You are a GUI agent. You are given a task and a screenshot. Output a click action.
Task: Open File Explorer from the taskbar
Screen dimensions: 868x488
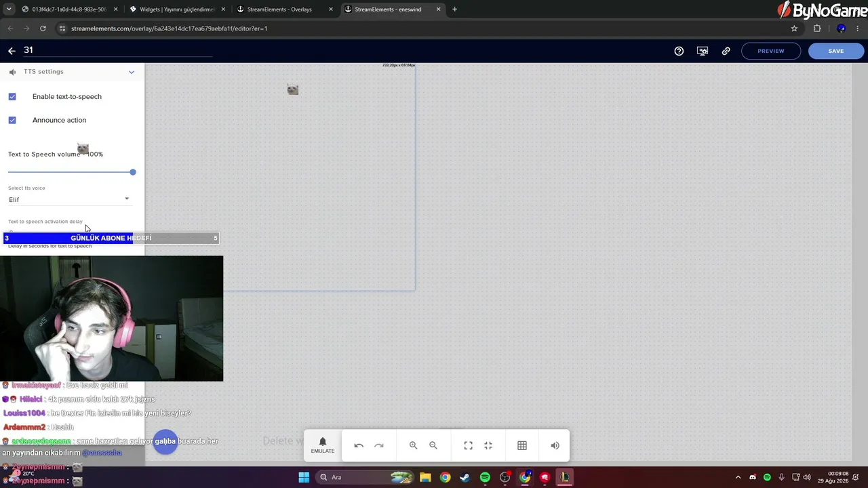coord(425,477)
